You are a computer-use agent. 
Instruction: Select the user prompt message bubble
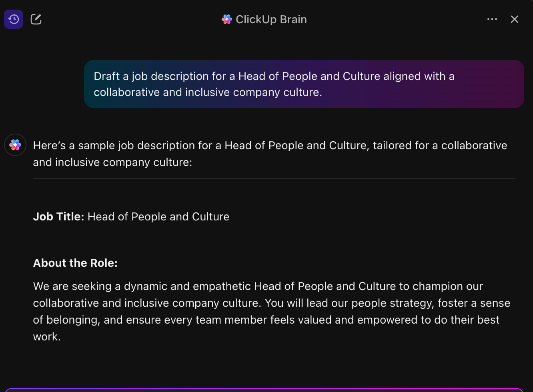[x=304, y=84]
